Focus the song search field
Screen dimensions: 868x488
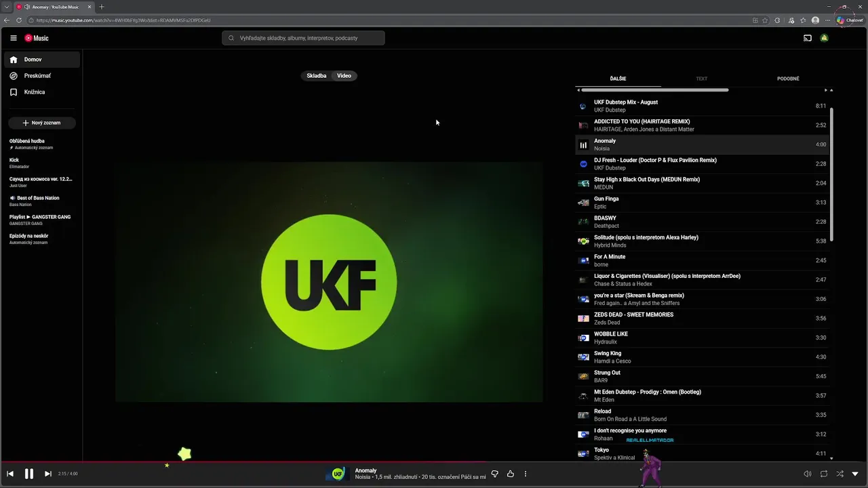[x=303, y=38]
